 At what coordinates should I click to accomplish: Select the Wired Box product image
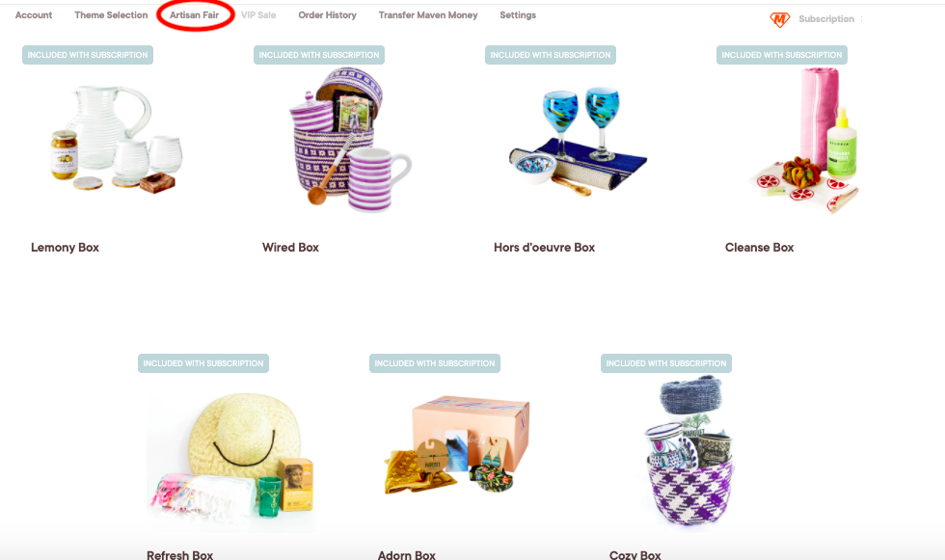click(351, 140)
